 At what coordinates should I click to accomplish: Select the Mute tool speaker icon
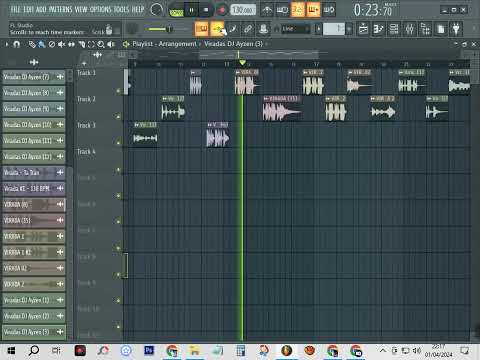coord(62,44)
